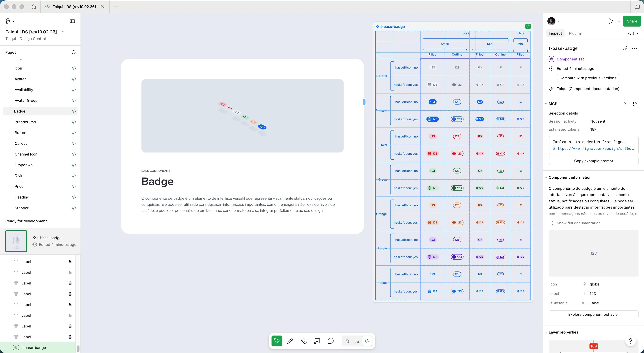Screen dimensions: 644x353
Task: Open the Channel Icon page
Action: (x=26, y=154)
